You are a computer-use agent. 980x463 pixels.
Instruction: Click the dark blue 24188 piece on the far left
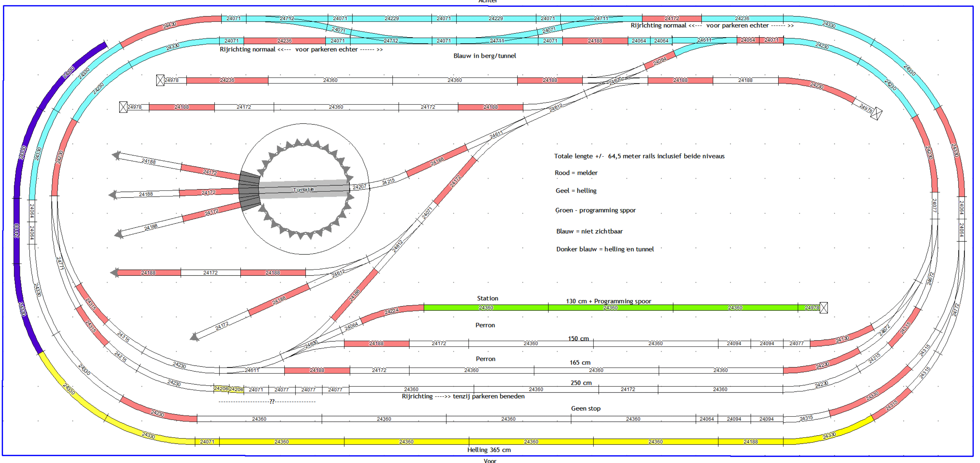[x=16, y=231]
